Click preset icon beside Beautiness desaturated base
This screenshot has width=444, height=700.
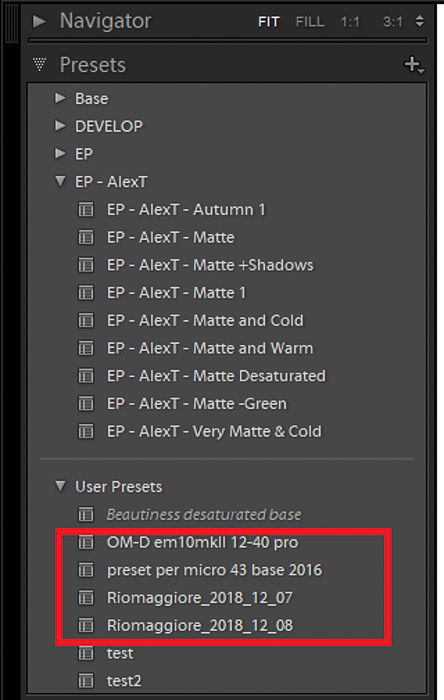tap(86, 514)
